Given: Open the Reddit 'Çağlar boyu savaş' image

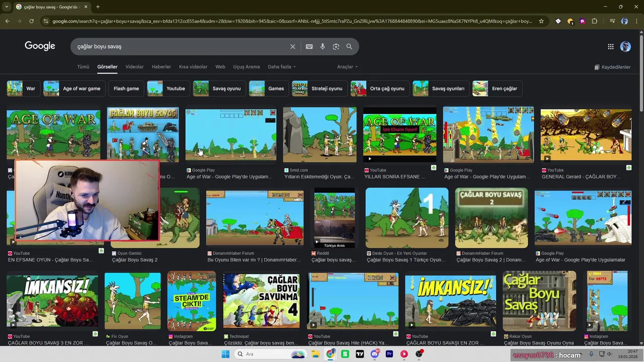Looking at the screenshot, I should (x=334, y=218).
